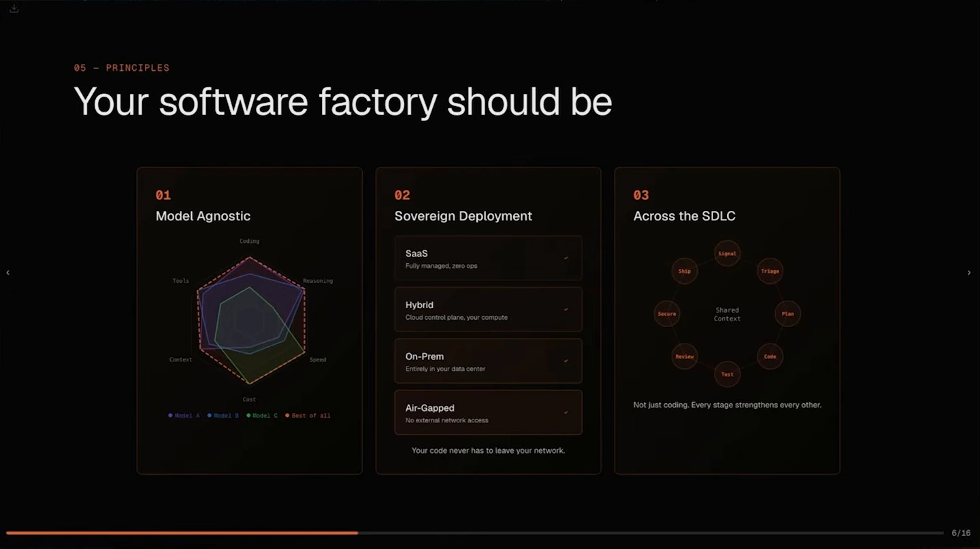The image size is (980, 549).
Task: Click the Model Agnostic card heading
Action: tap(203, 216)
